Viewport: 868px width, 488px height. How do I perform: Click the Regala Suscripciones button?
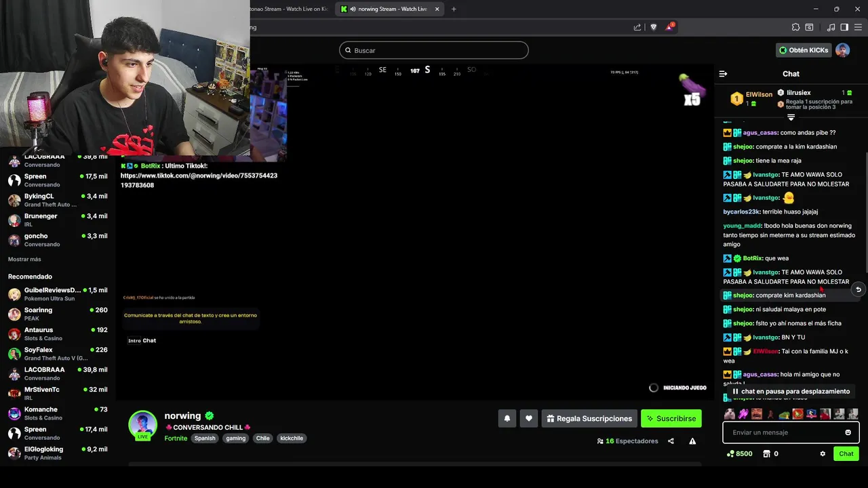click(x=589, y=419)
